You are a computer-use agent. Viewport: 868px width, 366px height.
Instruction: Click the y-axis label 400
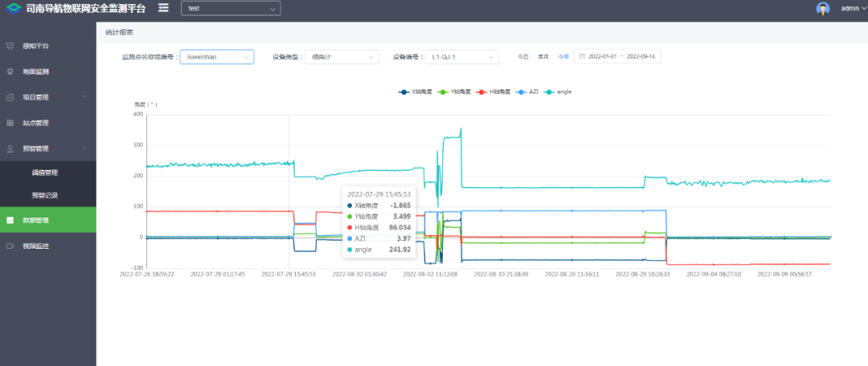click(x=138, y=115)
